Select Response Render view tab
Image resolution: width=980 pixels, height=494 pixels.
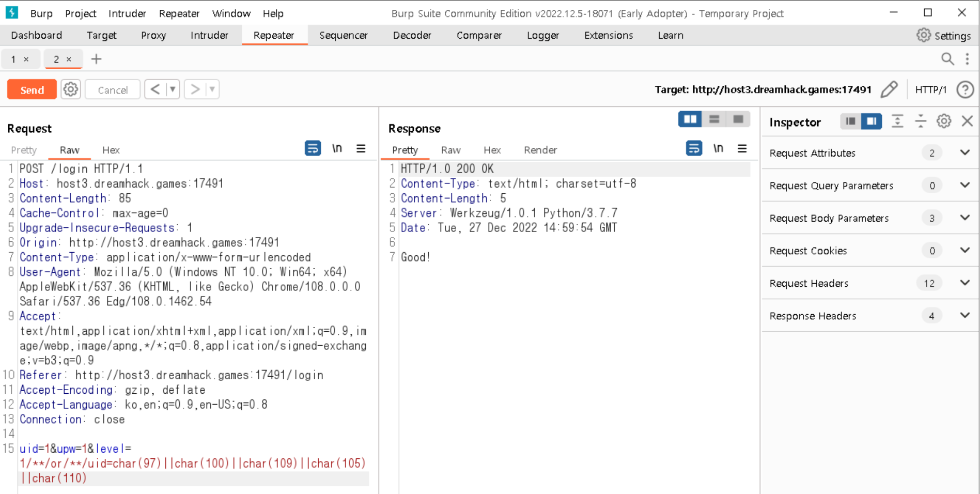(x=540, y=150)
